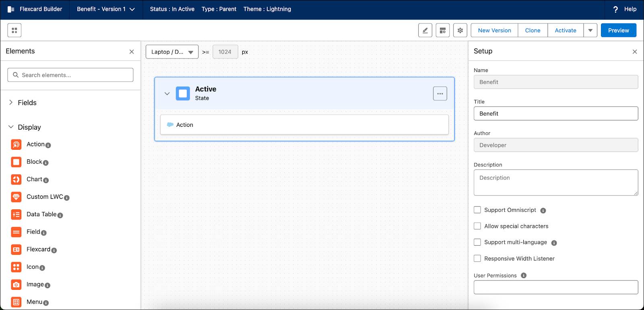Image resolution: width=644 pixels, height=310 pixels.
Task: Select the Chart element icon
Action: pyautogui.click(x=16, y=180)
